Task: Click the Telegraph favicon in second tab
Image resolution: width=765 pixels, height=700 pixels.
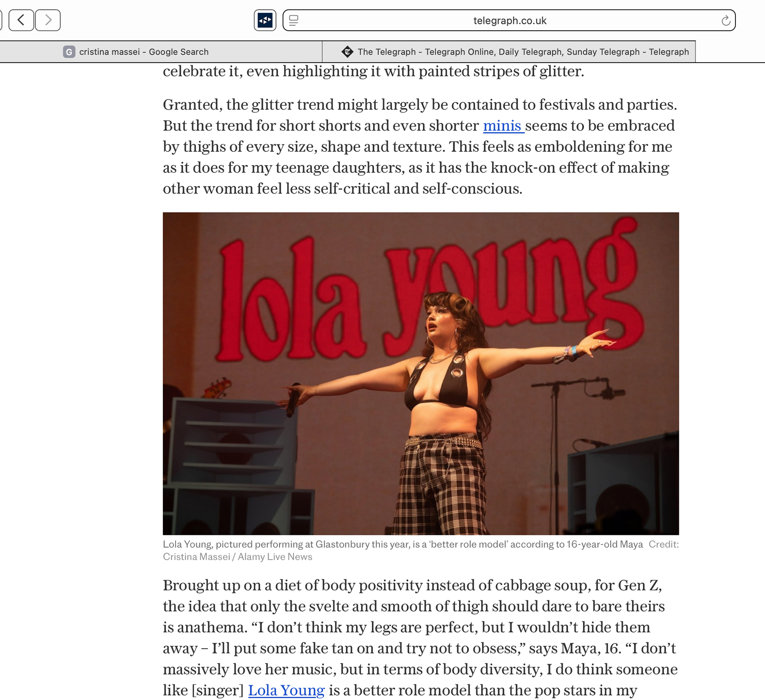Action: click(x=347, y=52)
